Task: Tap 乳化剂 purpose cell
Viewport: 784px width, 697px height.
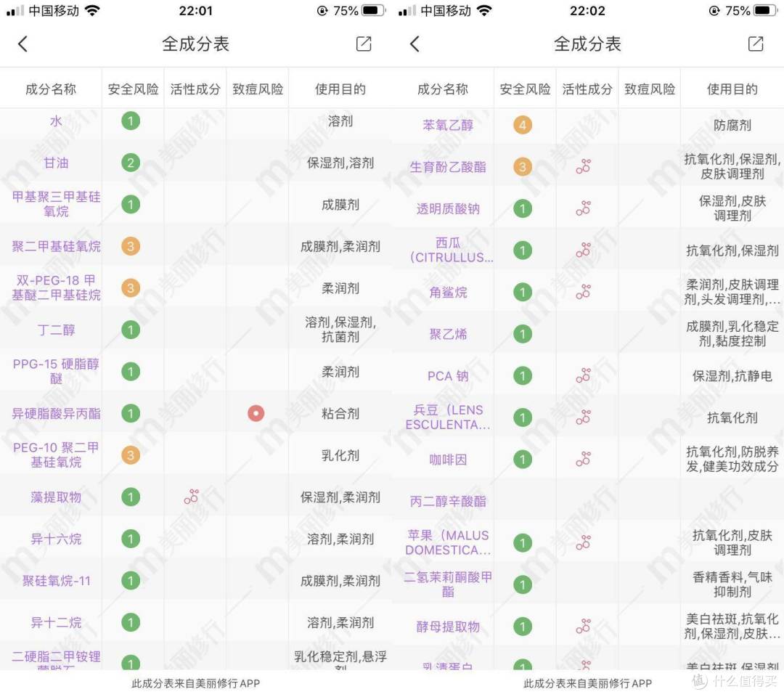Action: coord(340,455)
